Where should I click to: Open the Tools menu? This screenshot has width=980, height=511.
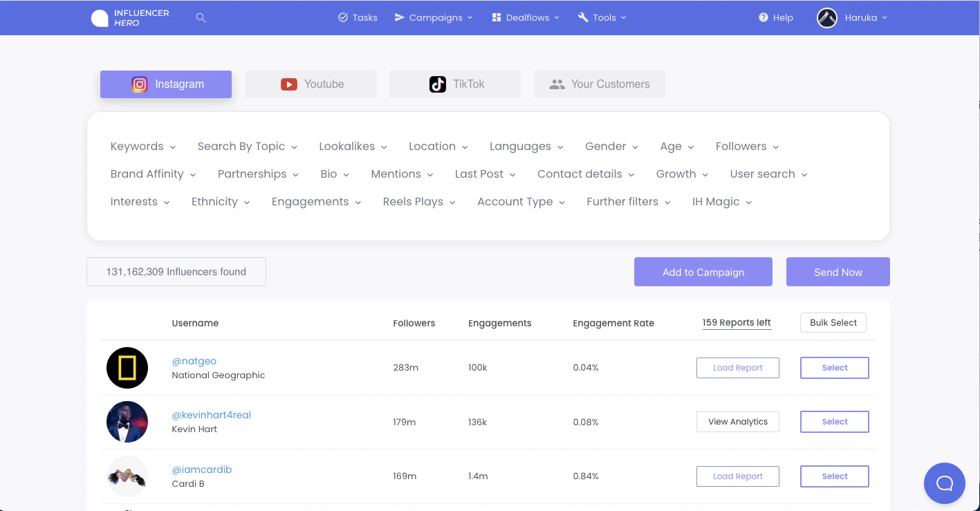(x=601, y=17)
